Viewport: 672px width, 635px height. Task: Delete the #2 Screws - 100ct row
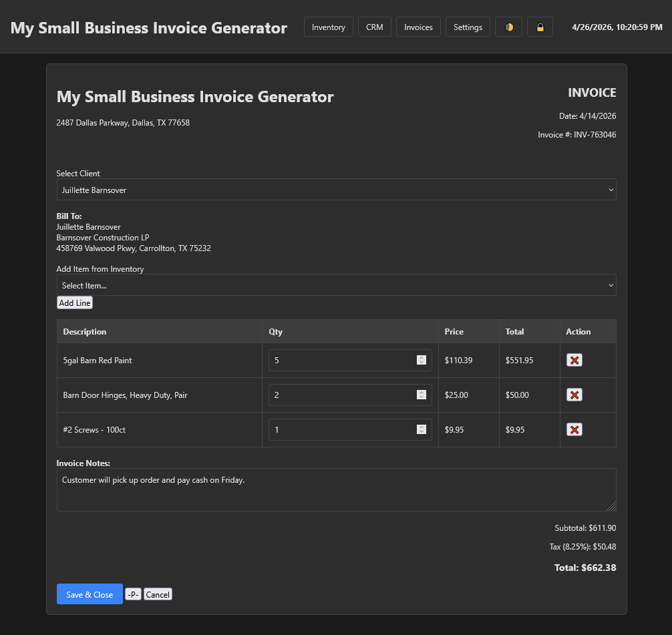point(574,430)
